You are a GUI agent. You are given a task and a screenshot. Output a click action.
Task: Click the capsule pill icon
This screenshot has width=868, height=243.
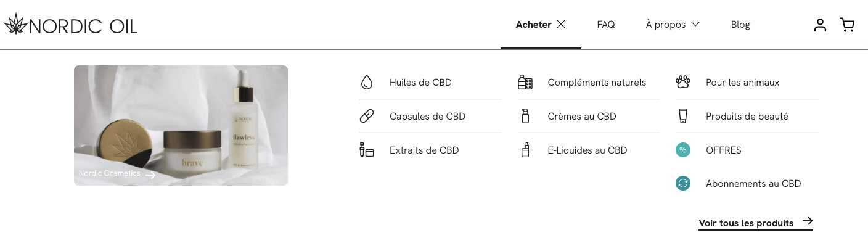click(x=367, y=116)
